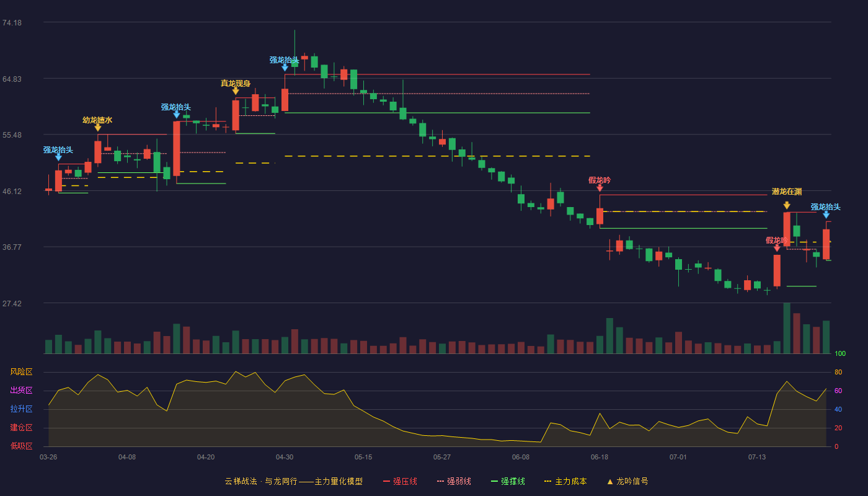The width and height of the screenshot is (868, 496).
Task: Click the 建仓区 zone label
Action: [x=21, y=428]
